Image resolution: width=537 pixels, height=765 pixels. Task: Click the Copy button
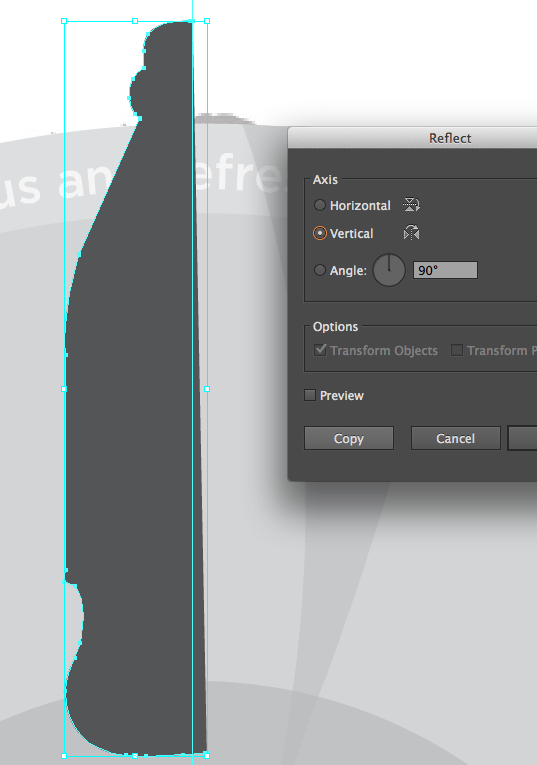(x=349, y=438)
